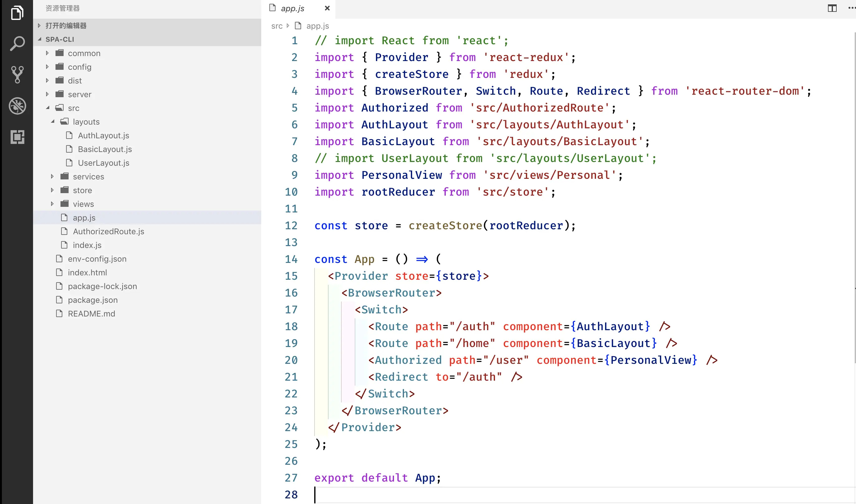Open AuthorizedRoute.js from the file tree
Screen dimensions: 856x504
[x=109, y=231]
